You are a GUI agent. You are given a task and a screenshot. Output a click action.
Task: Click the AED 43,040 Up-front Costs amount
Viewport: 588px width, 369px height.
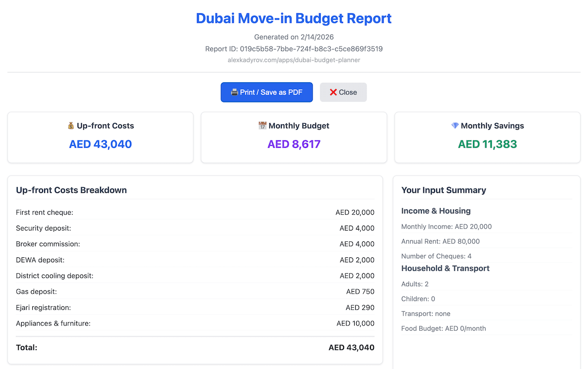click(100, 144)
